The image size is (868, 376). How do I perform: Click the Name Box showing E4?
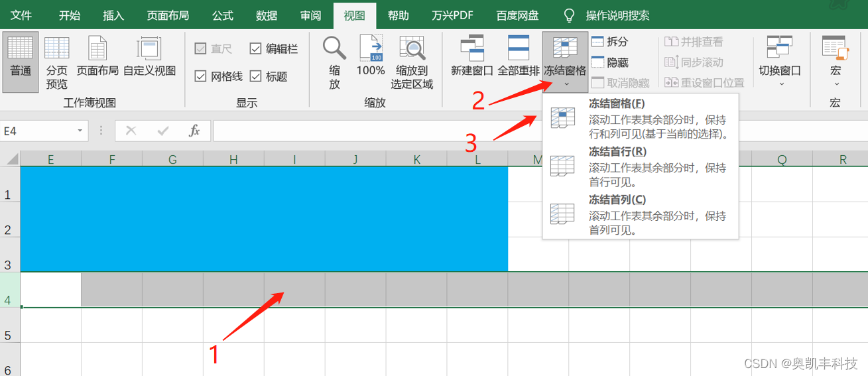click(38, 131)
